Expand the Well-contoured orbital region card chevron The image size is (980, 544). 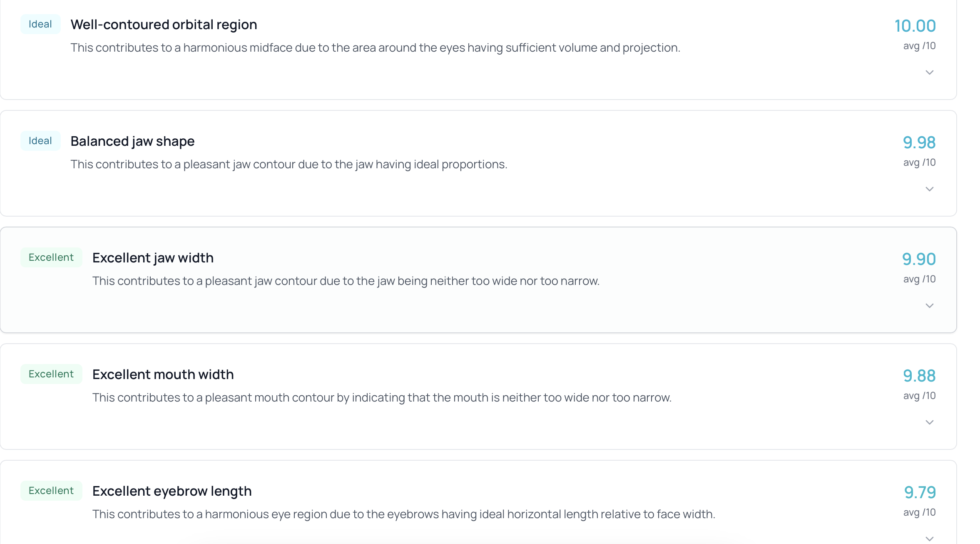[929, 72]
